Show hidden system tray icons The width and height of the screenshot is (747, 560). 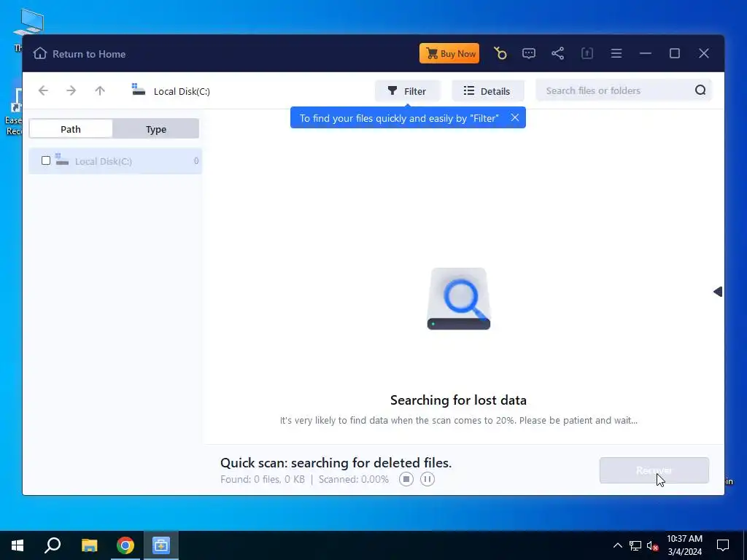[x=617, y=545]
